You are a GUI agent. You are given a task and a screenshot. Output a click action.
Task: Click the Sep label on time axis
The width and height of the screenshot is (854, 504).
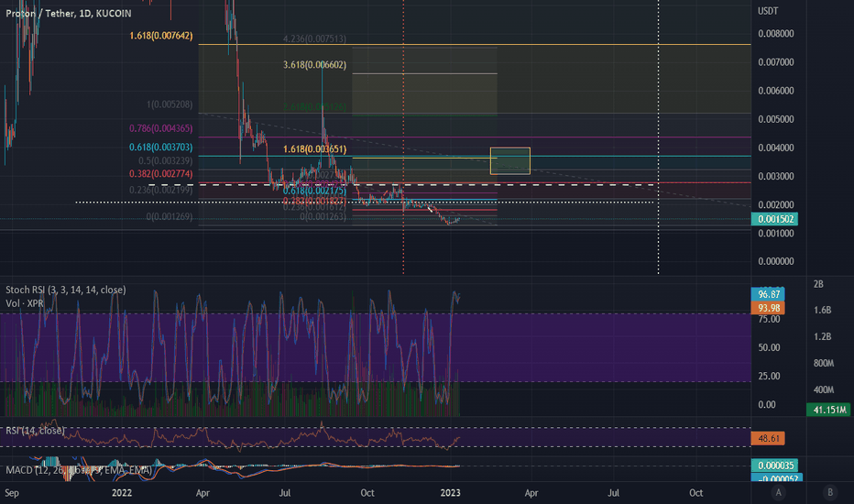12,493
